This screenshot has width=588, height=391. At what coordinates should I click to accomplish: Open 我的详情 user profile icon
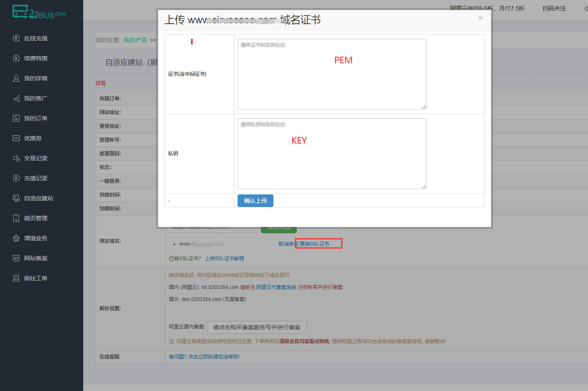click(x=16, y=78)
